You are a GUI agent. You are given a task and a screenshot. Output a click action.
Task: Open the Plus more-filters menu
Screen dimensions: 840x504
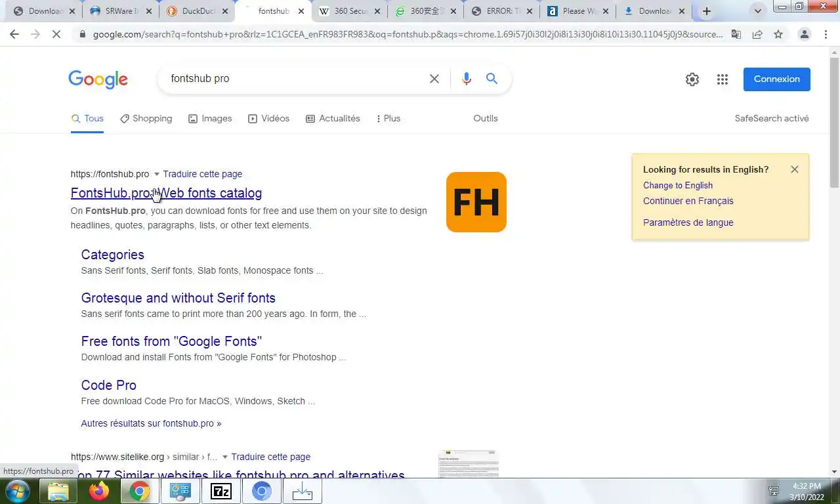pos(388,118)
